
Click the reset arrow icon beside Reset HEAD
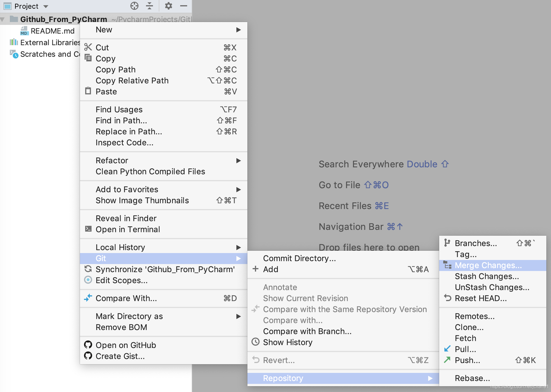(x=448, y=298)
